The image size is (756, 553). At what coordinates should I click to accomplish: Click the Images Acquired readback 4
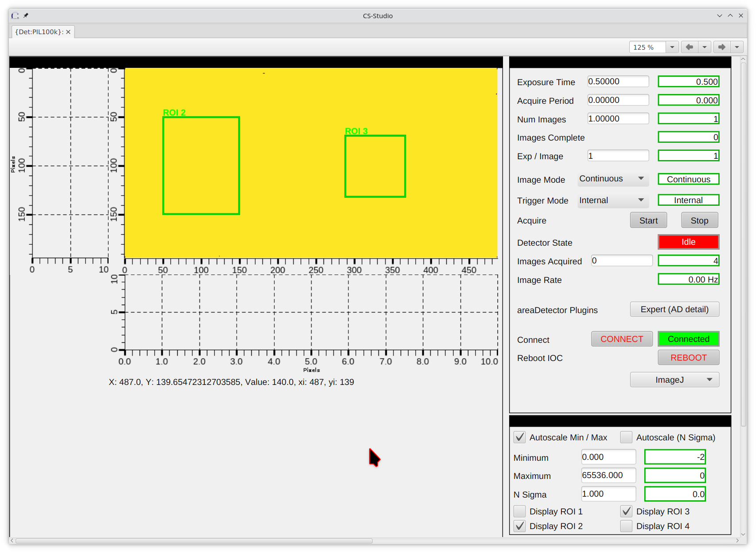point(688,261)
